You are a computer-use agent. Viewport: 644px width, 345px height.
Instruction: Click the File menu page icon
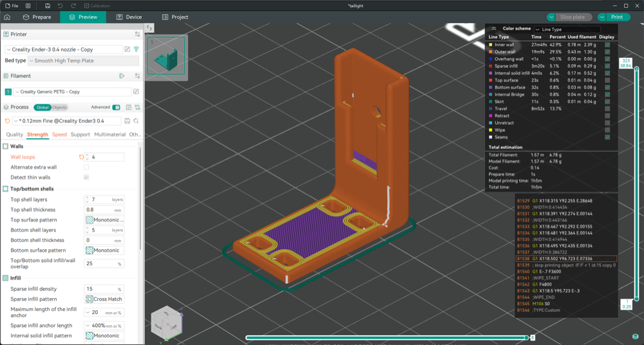(x=8, y=6)
